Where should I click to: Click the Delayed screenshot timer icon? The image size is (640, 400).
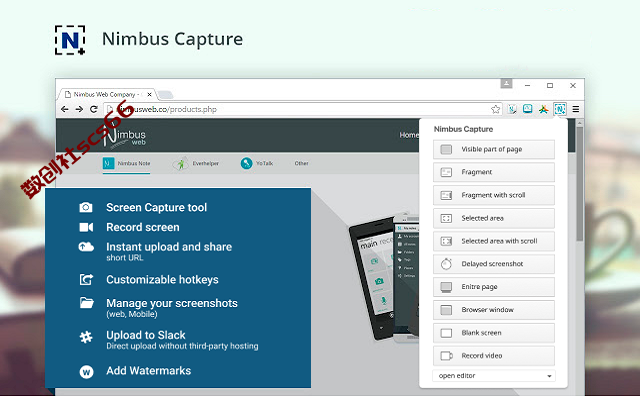pos(446,264)
